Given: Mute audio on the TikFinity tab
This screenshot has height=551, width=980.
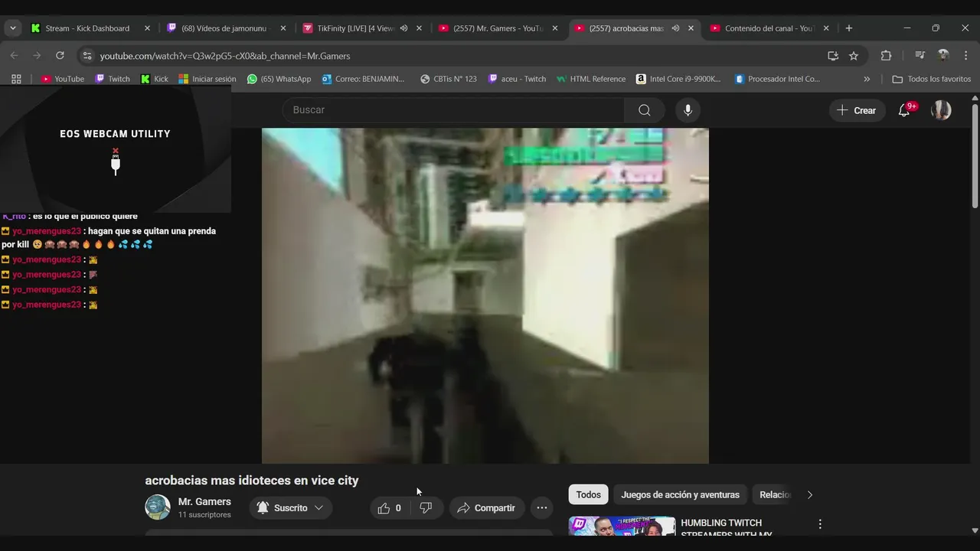Looking at the screenshot, I should (403, 28).
